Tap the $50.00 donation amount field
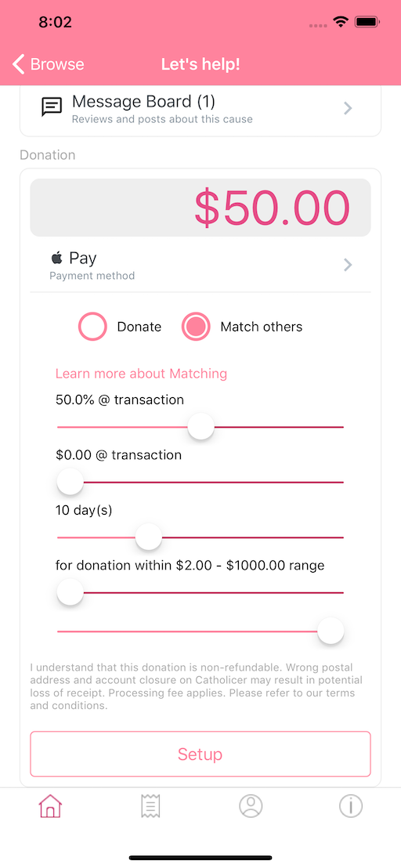The image size is (401, 868). coord(200,208)
